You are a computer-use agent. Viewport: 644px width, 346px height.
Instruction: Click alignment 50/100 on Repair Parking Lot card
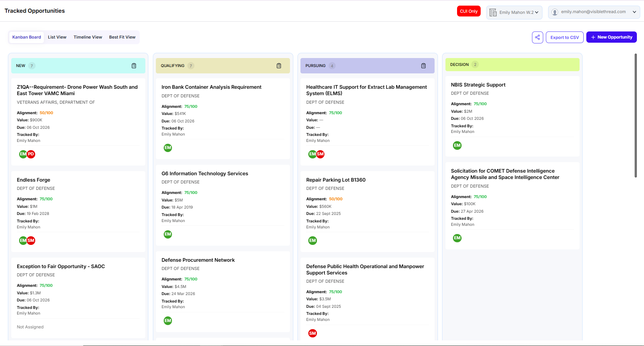pyautogui.click(x=336, y=199)
